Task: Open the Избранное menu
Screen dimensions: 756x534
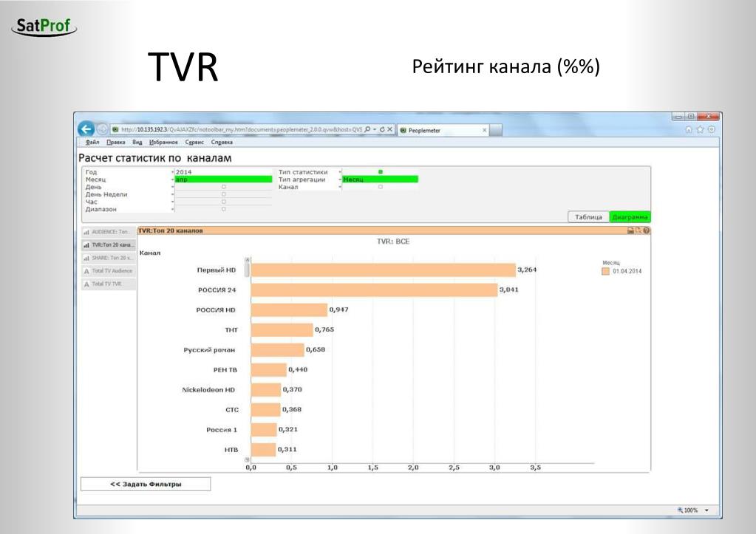Action: point(163,142)
